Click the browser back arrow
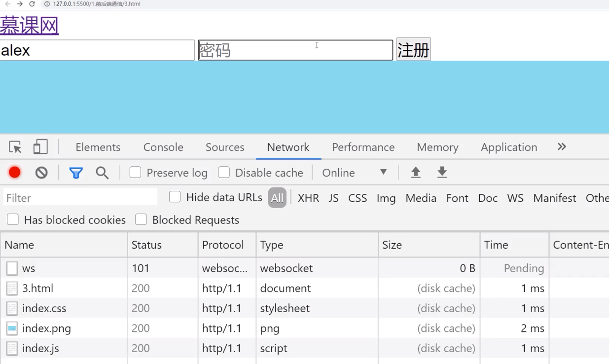This screenshot has width=609, height=364. tap(8, 4)
